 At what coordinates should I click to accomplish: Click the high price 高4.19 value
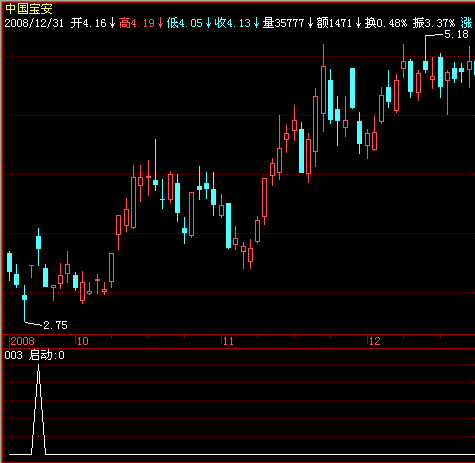(137, 23)
